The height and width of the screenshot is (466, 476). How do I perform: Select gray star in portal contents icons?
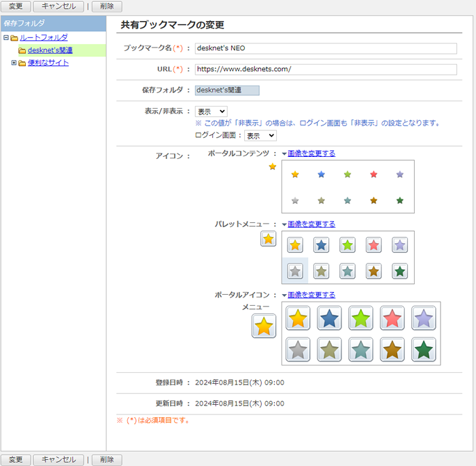(295, 200)
